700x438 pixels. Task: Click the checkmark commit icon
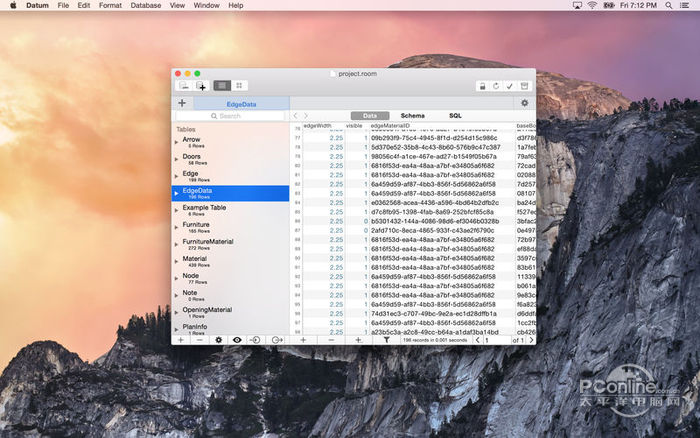pyautogui.click(x=509, y=86)
